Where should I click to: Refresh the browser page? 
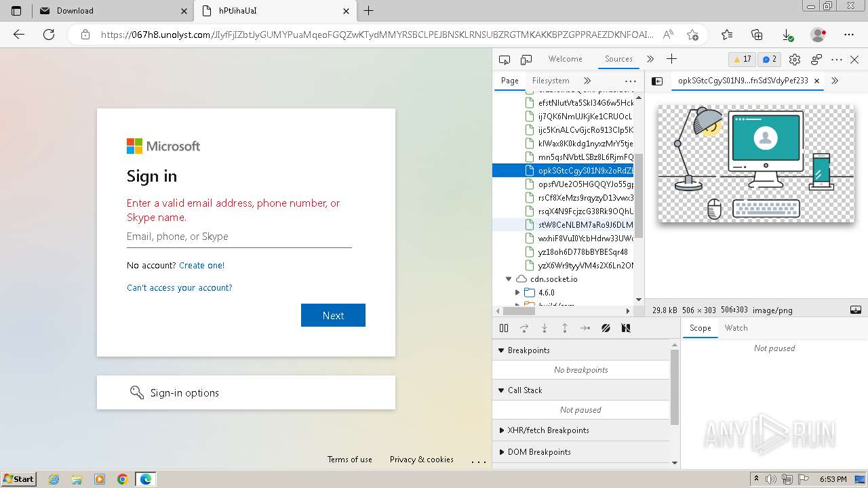tap(49, 35)
